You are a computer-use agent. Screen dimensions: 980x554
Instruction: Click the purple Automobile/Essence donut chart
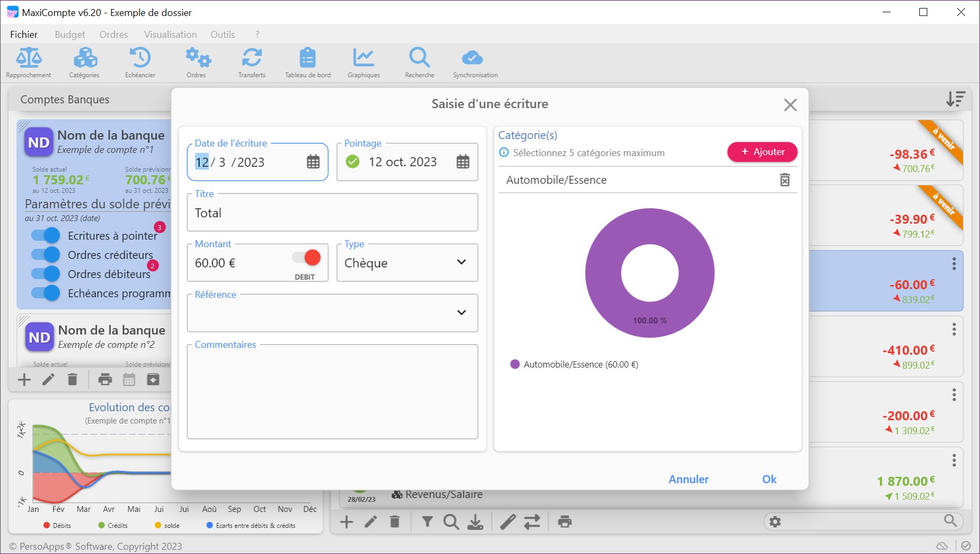pyautogui.click(x=650, y=273)
